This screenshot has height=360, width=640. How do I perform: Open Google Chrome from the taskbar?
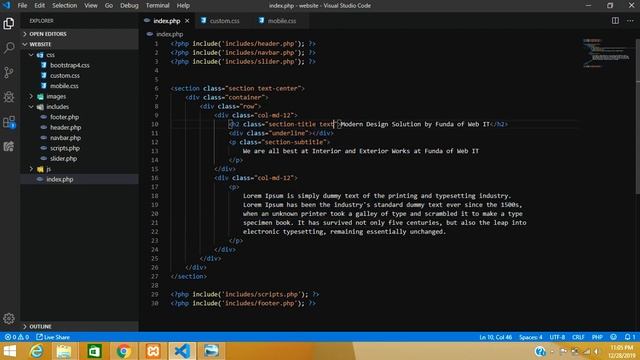click(123, 351)
